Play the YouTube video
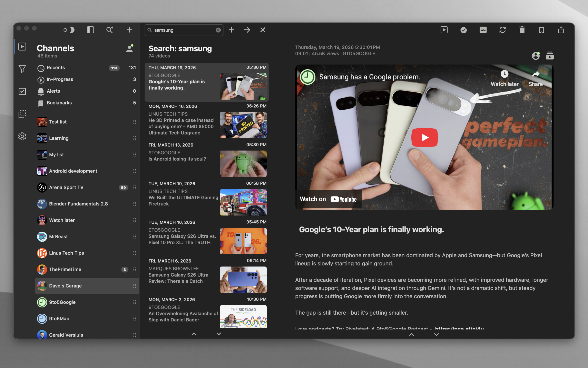This screenshot has height=368, width=588. (424, 137)
